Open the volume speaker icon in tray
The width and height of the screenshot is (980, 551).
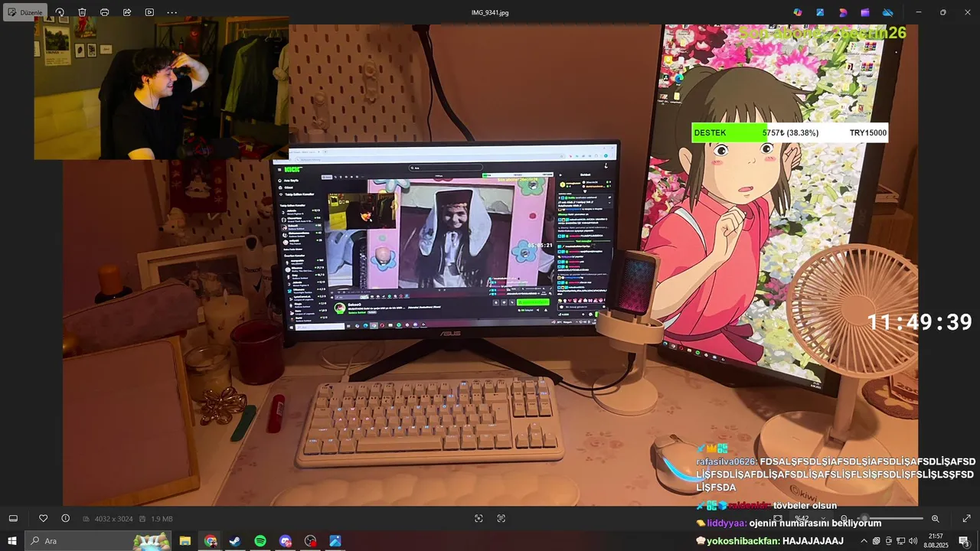913,541
